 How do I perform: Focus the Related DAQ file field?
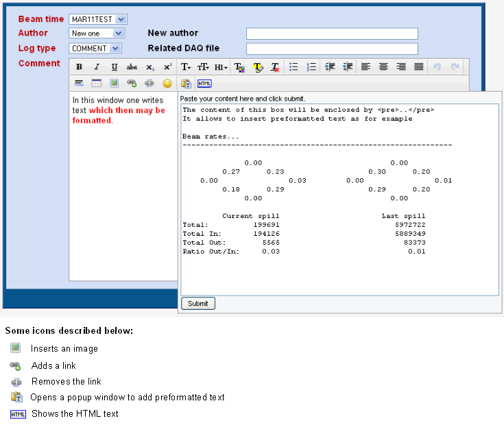click(332, 49)
